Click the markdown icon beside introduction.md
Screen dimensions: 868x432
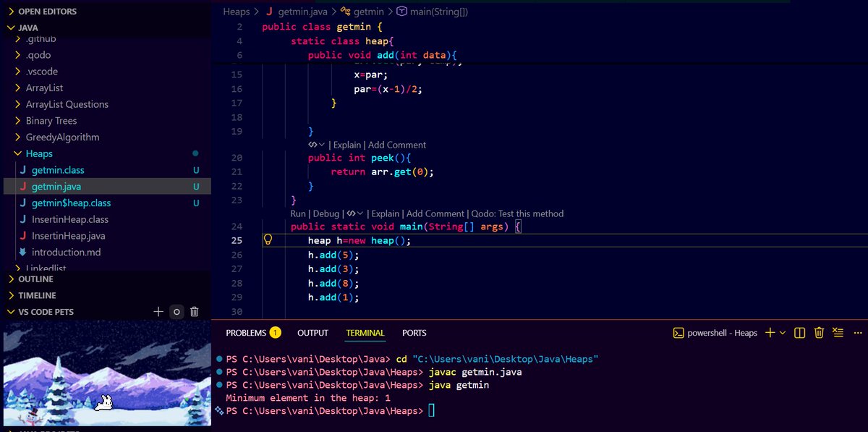tap(23, 253)
